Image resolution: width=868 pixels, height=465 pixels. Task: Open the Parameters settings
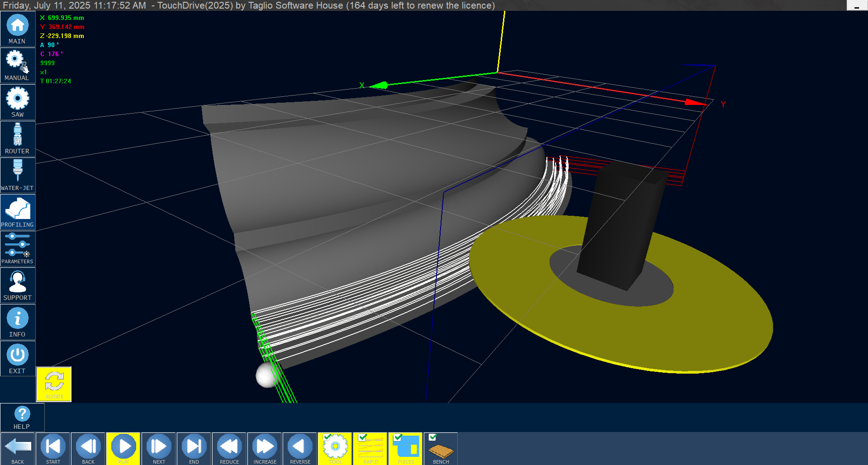[x=18, y=248]
